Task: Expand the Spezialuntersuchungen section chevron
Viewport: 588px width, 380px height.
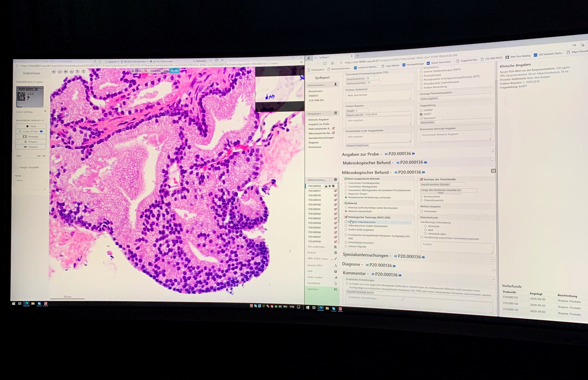Action: point(493,259)
